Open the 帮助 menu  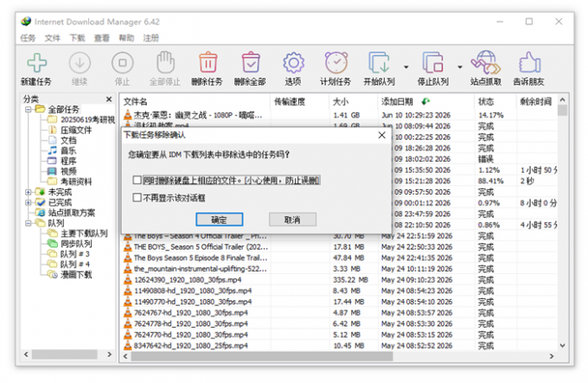[x=126, y=38]
